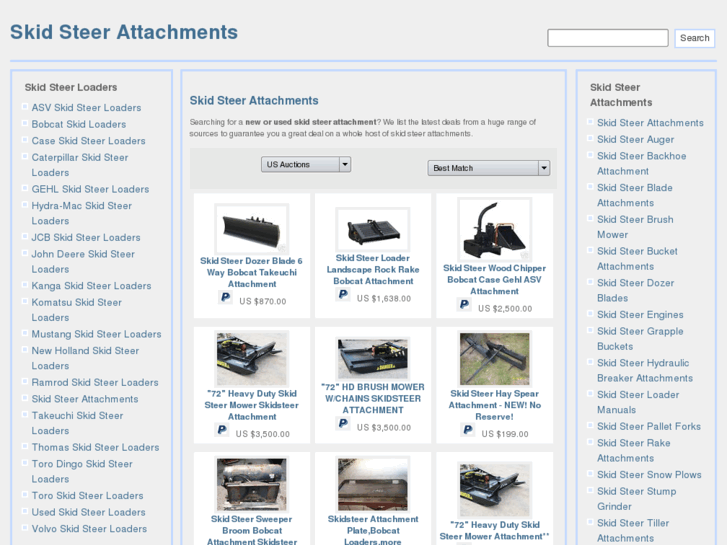
Task: Open Skidsteer Attachment Plate thumbnail
Action: click(373, 484)
